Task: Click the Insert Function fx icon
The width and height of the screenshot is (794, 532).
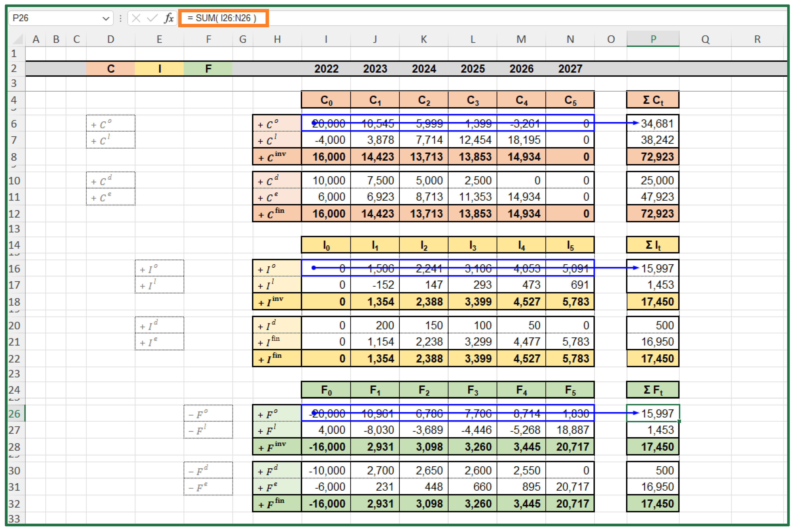Action: (168, 18)
